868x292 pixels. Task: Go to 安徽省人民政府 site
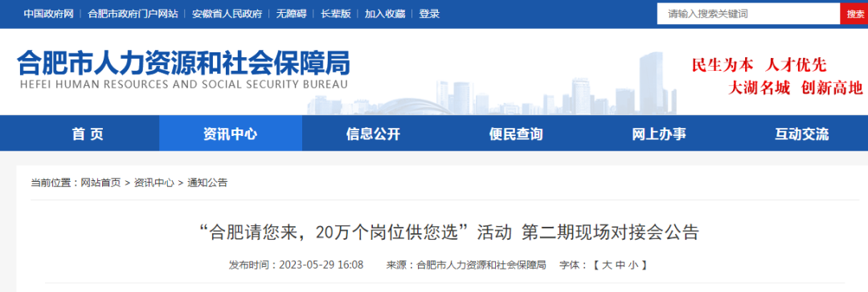pyautogui.click(x=227, y=14)
